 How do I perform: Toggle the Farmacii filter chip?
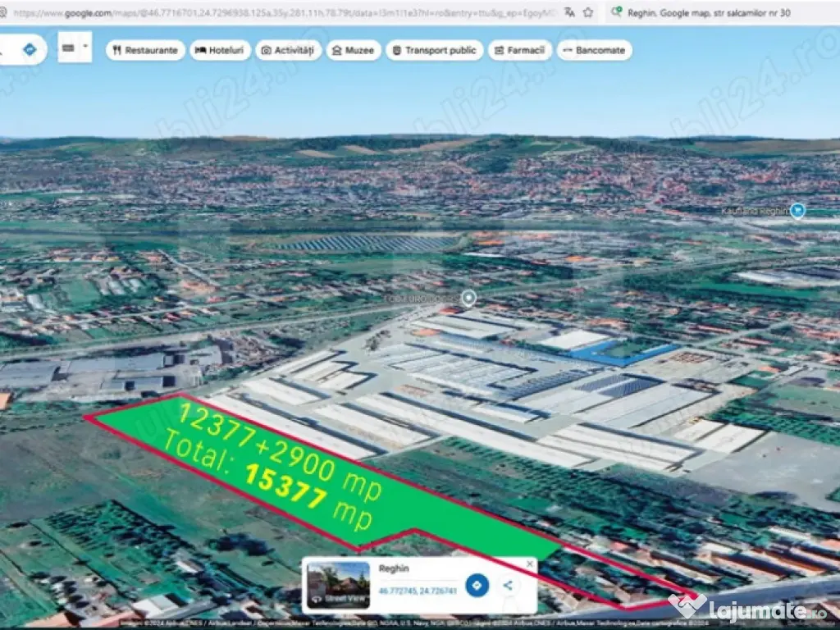[x=518, y=50]
